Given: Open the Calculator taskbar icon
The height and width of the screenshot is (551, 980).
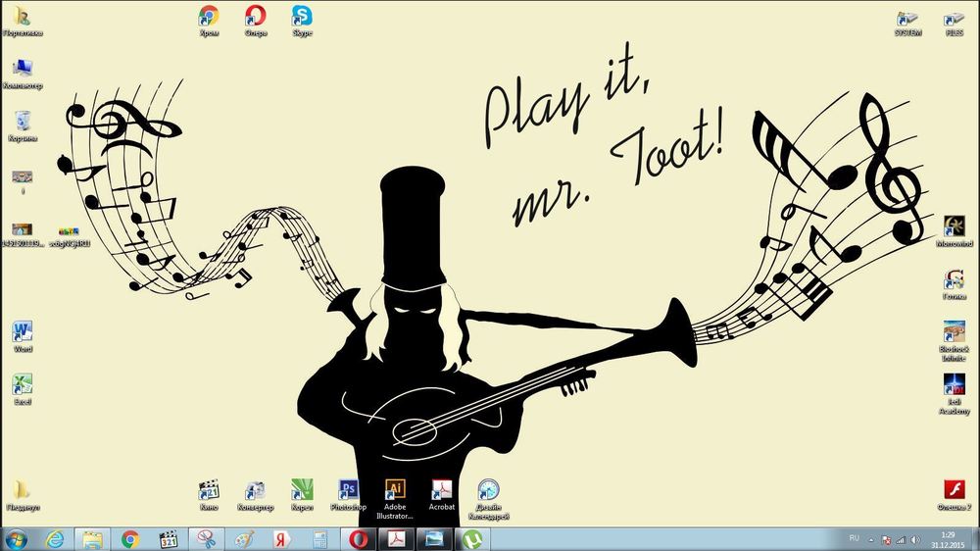Looking at the screenshot, I should point(318,538).
